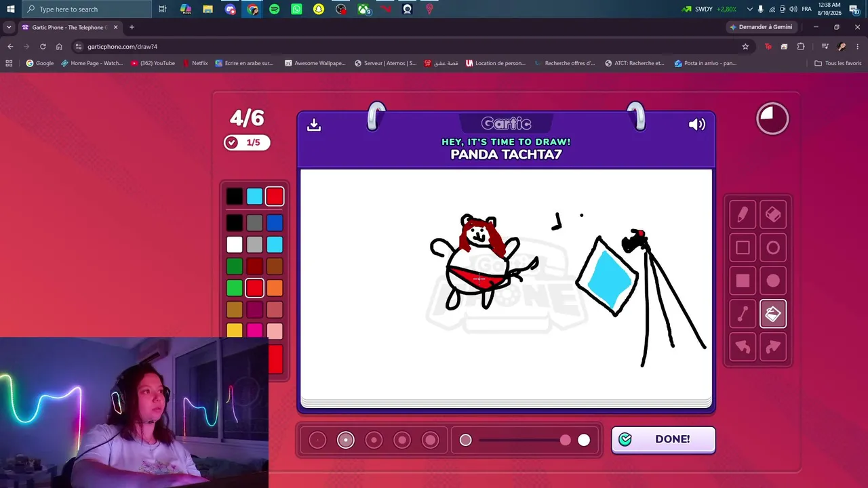Switch to the Gartic Phone browser tab
Viewport: 868px width, 488px height.
pyautogui.click(x=71, y=27)
